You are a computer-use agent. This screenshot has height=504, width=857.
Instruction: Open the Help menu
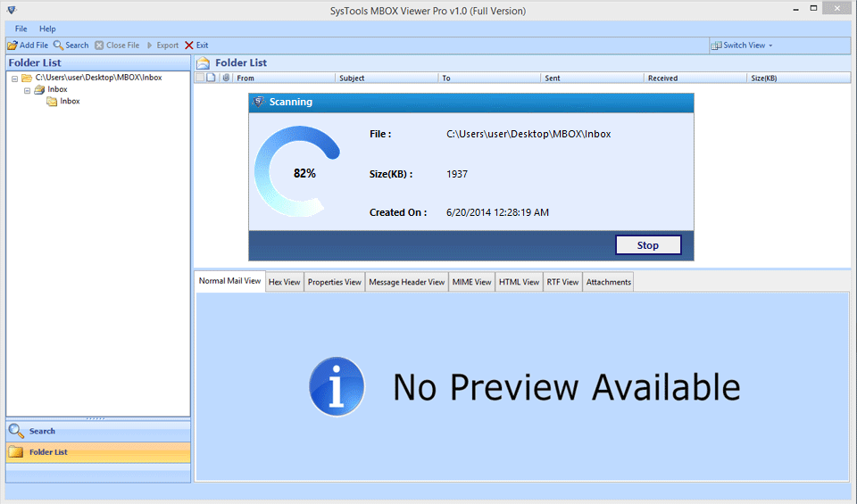(x=47, y=29)
